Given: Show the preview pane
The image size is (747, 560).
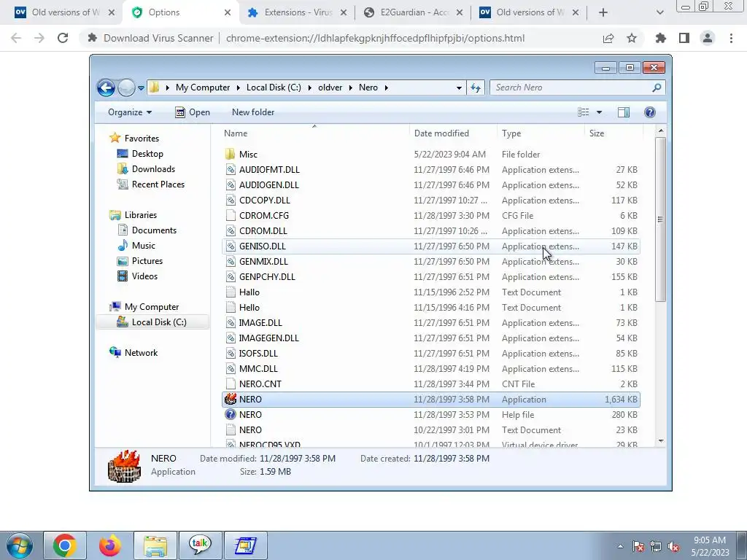Looking at the screenshot, I should [x=624, y=112].
